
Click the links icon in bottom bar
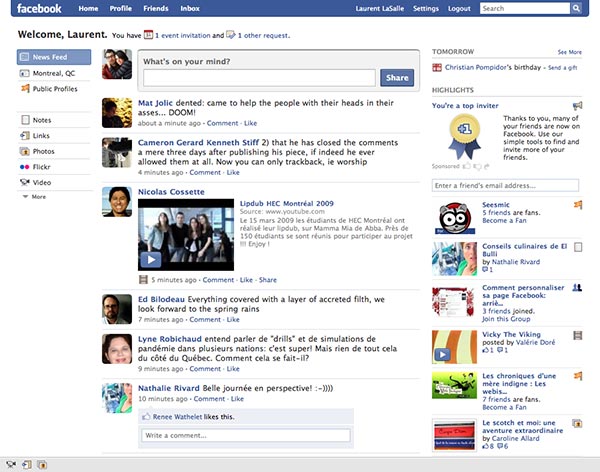pos(27,465)
